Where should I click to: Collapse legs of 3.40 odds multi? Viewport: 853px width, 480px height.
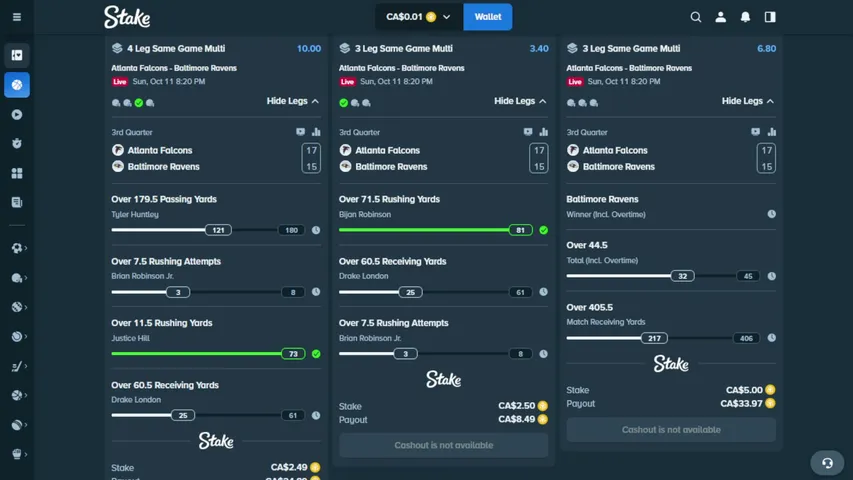(520, 101)
